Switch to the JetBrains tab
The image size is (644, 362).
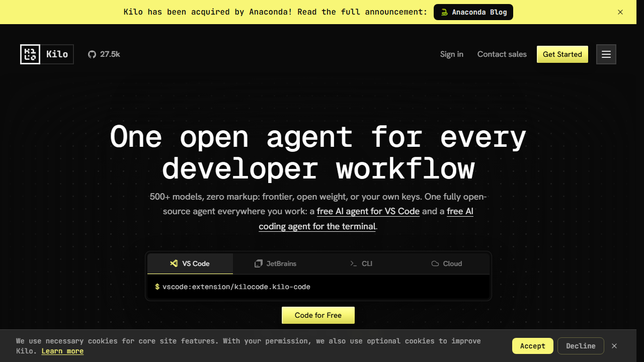pyautogui.click(x=276, y=263)
